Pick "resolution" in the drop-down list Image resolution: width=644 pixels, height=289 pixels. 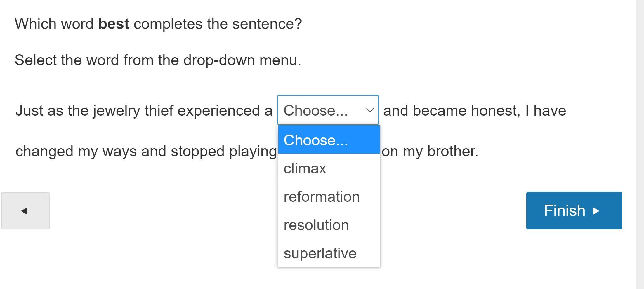click(x=316, y=225)
